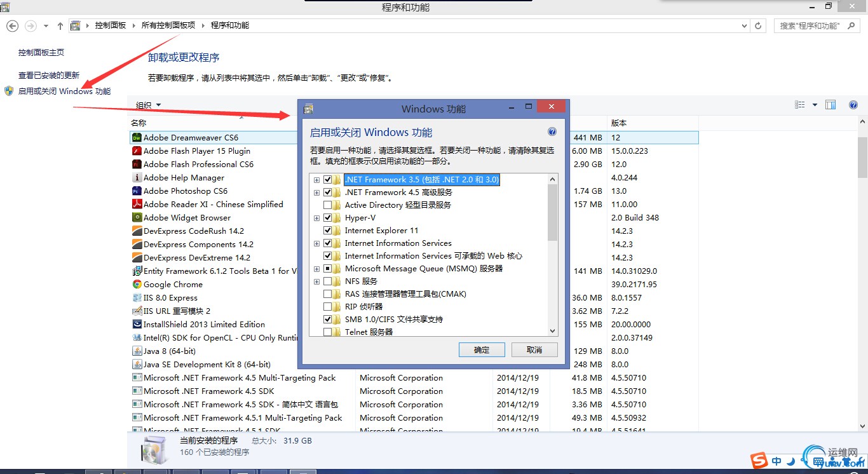This screenshot has width=868, height=474.
Task: Click the Adobe Flash Professional CS6 icon
Action: [137, 164]
